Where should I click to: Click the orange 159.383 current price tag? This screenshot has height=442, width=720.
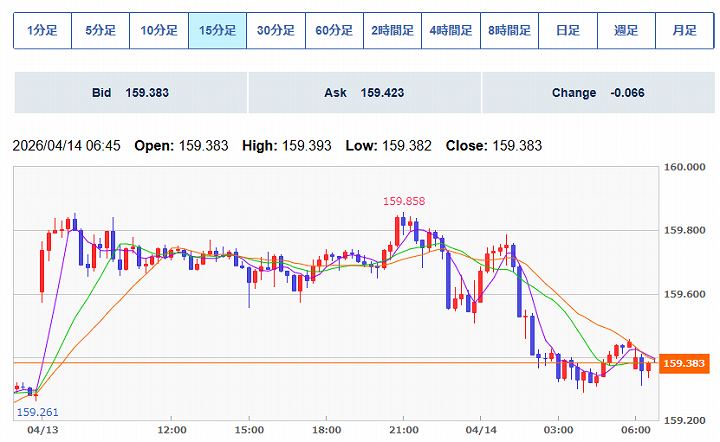[x=686, y=363]
